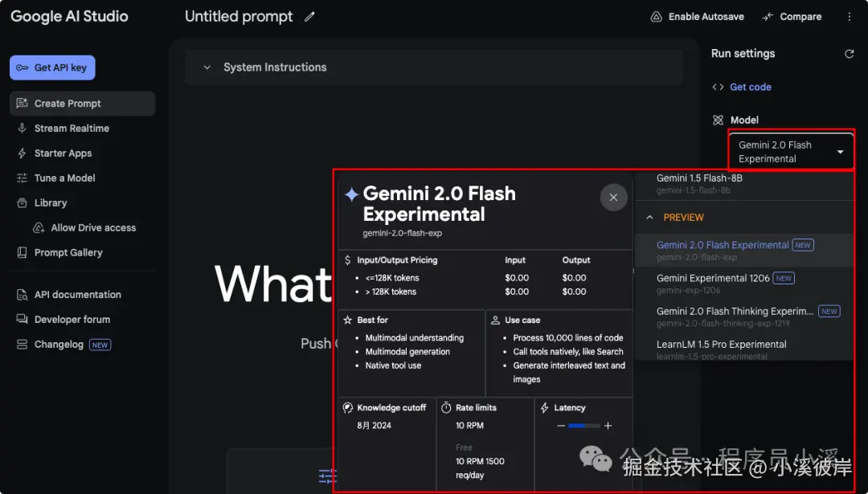Click the Developer forum chat icon
Screen dimensions: 868x494
[x=23, y=319]
